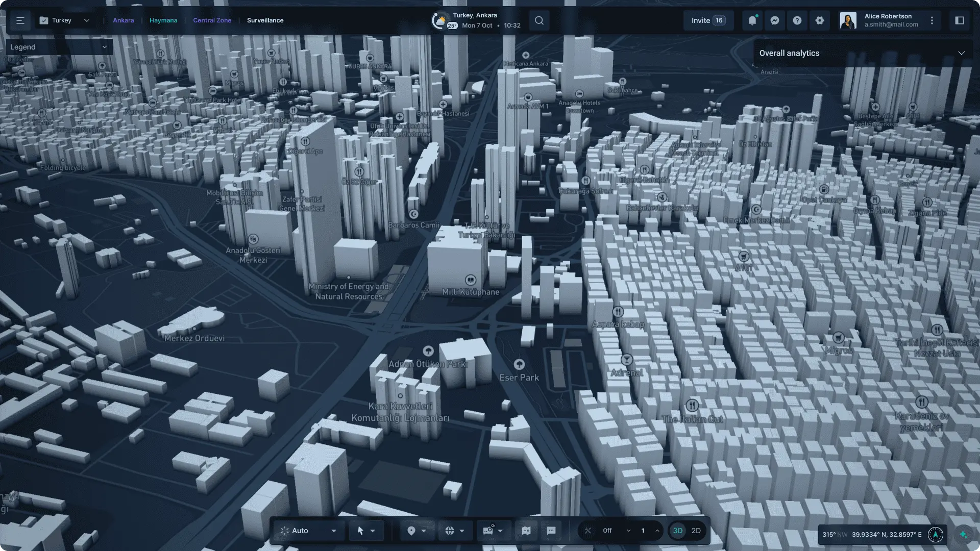The image size is (980, 551).
Task: Expand the Overall analytics panel
Action: (x=961, y=53)
